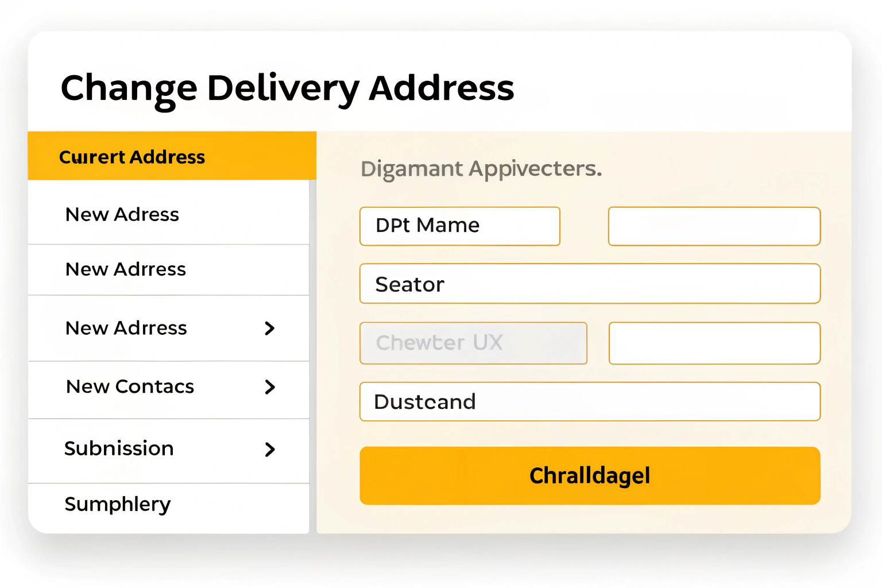Screen dimensions: 882x588
Task: Focus the Dustcand input field
Action: pyautogui.click(x=590, y=401)
